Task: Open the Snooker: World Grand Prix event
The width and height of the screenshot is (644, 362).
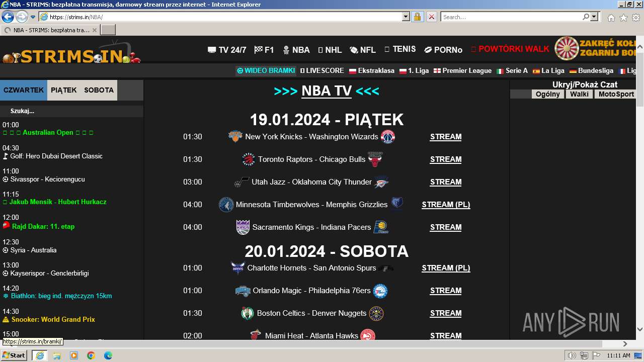Action: coord(49,319)
